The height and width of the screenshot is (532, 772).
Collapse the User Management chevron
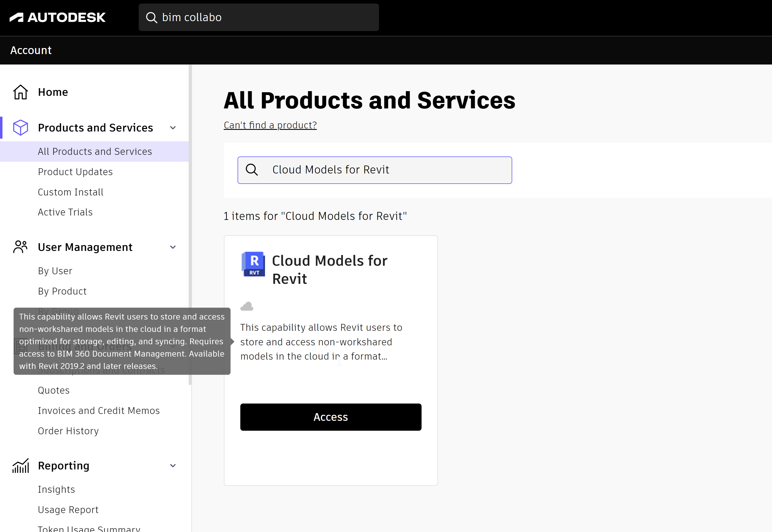click(173, 247)
